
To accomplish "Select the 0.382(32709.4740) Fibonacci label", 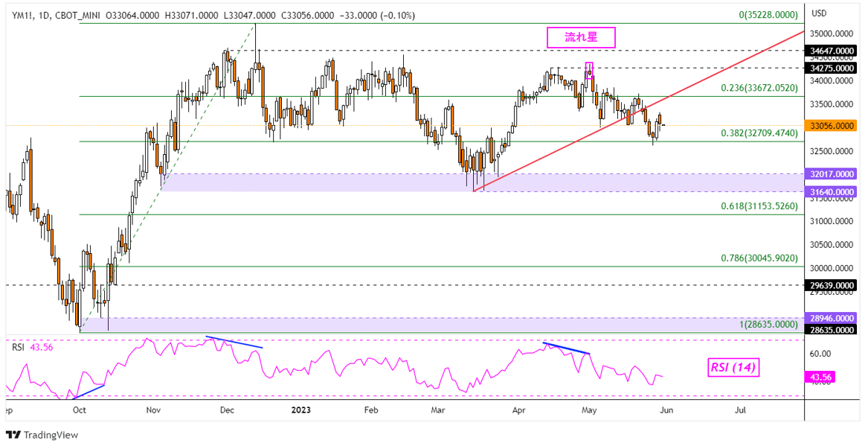I will pyautogui.click(x=759, y=133).
